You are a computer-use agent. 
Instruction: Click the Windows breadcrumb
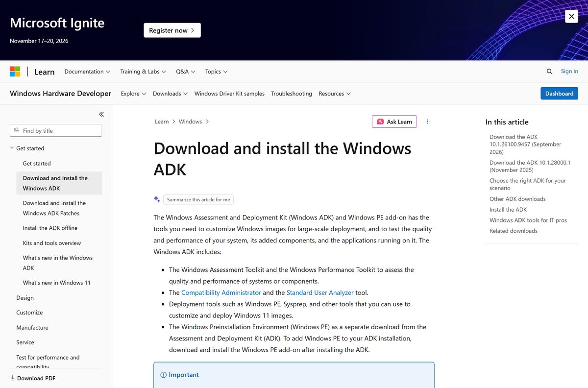click(190, 121)
